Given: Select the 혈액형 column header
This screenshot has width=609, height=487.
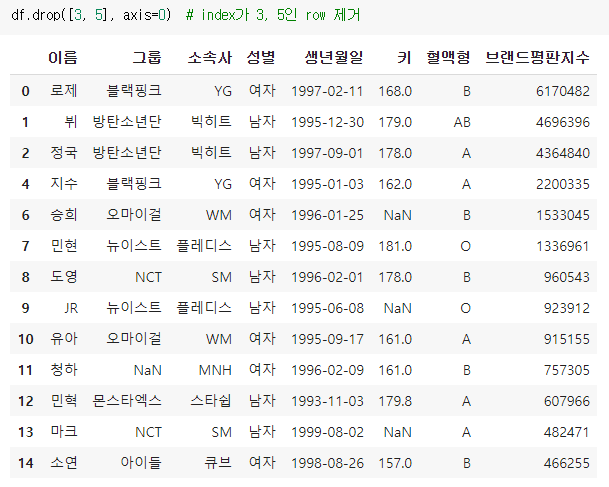Looking at the screenshot, I should (449, 57).
